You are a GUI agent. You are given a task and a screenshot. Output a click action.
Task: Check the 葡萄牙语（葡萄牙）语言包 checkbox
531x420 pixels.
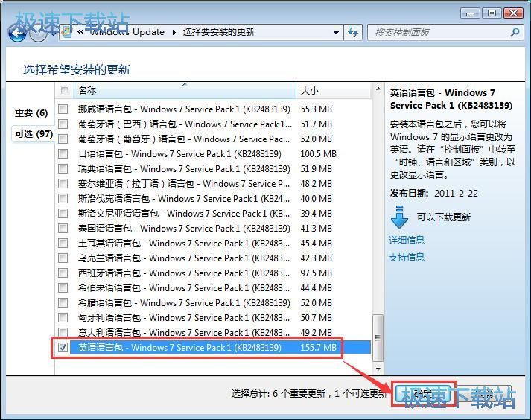point(63,139)
